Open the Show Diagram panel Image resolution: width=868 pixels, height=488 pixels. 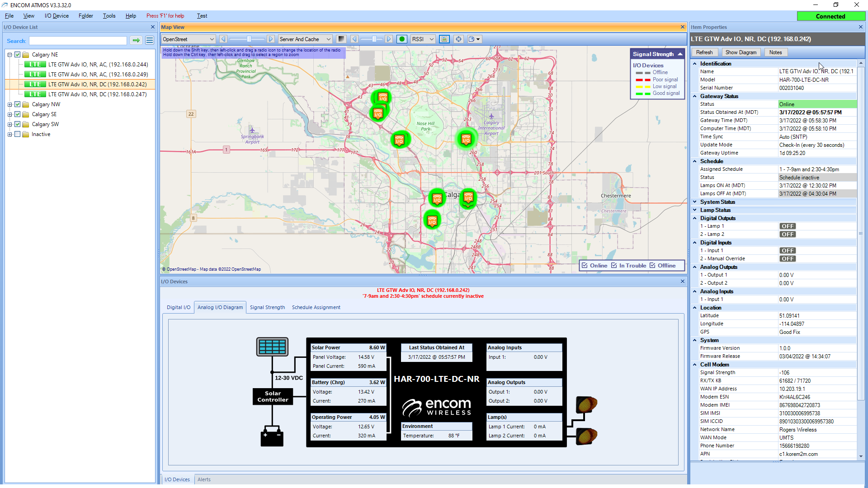tap(741, 52)
